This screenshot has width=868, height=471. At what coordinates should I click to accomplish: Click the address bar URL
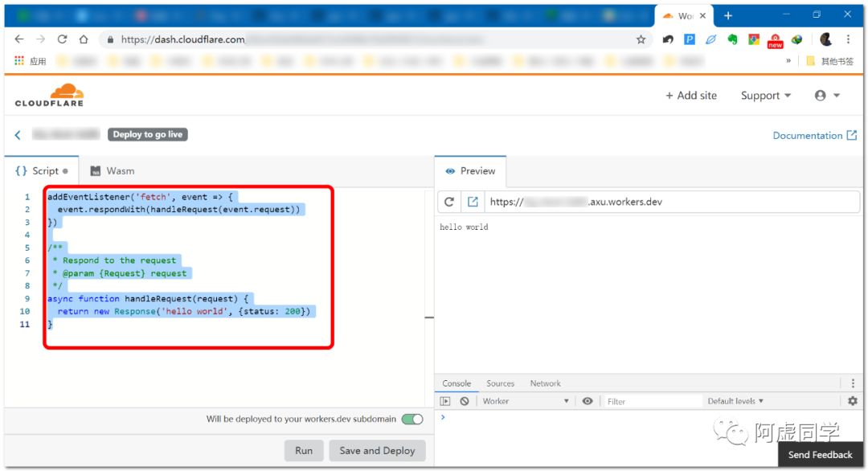pyautogui.click(x=182, y=39)
